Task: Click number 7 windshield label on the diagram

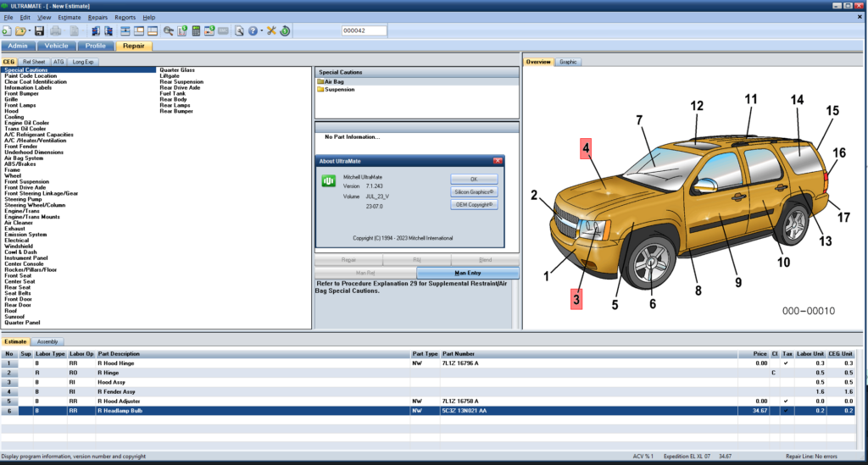Action: (639, 120)
